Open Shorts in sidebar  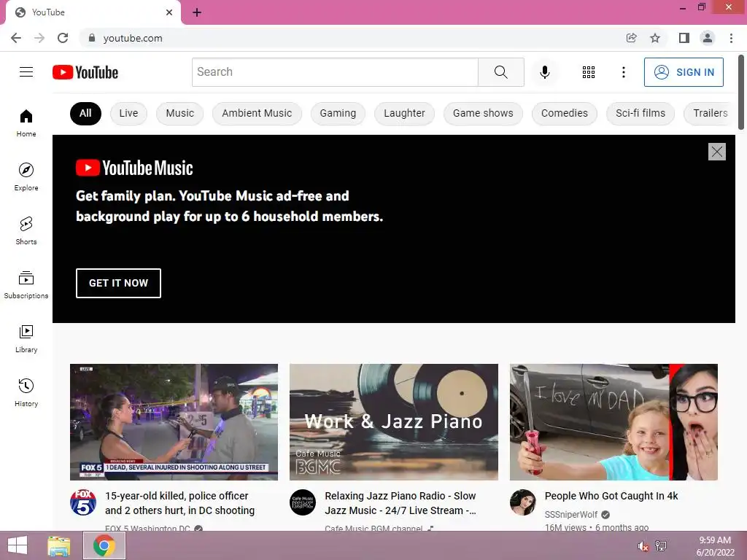[26, 230]
